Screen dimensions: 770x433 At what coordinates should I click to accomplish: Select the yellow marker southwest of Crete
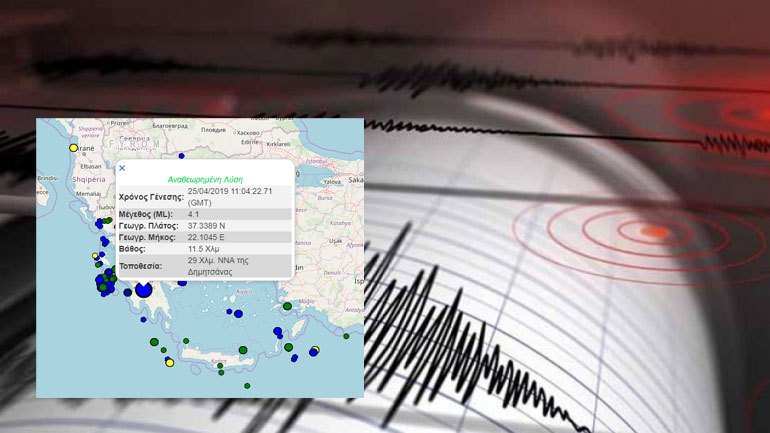170,363
